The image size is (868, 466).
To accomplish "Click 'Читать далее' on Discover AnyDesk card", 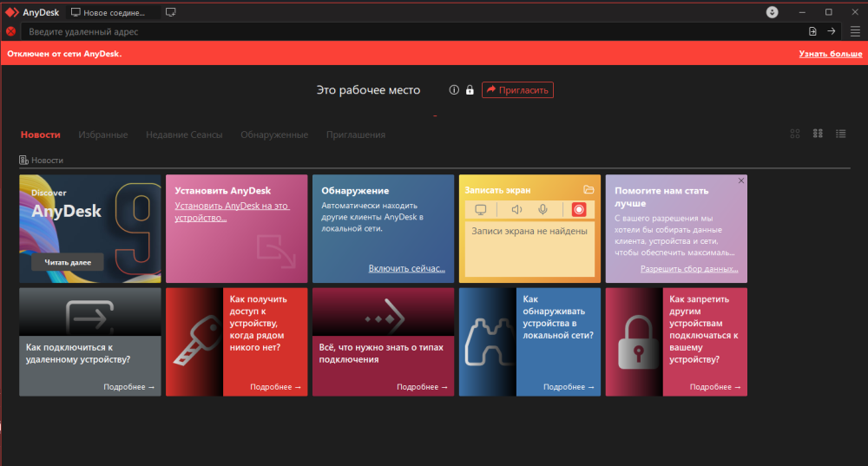I will [x=68, y=262].
